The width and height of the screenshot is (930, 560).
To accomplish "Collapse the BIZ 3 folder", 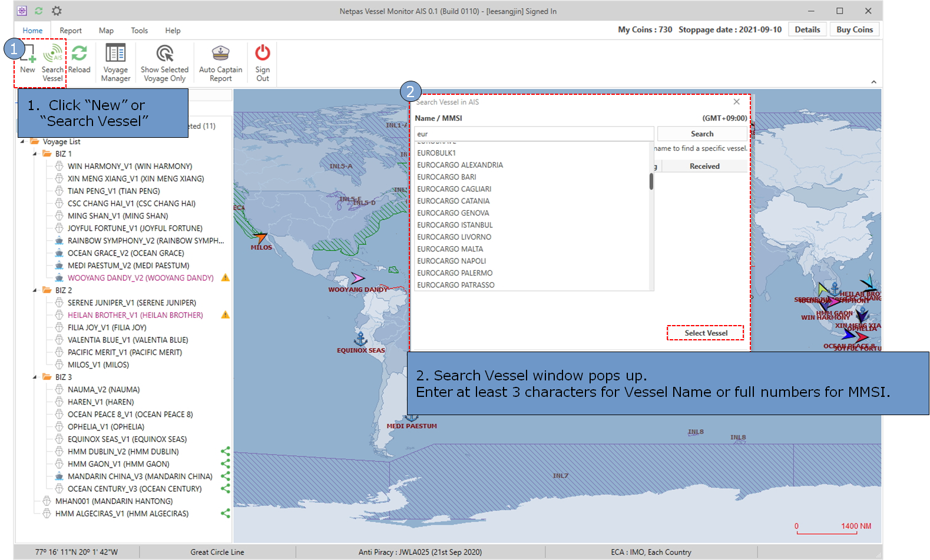I will point(35,377).
